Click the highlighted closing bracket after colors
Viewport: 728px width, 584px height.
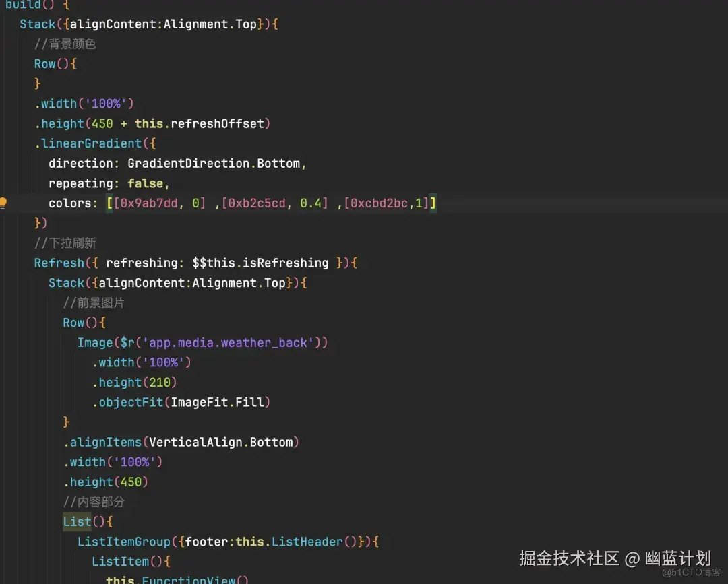point(433,203)
